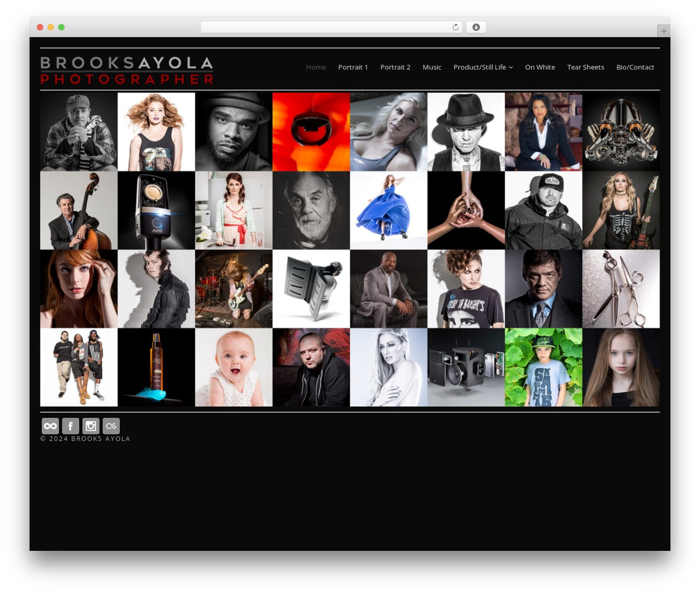
Task: Open the retro kitchen woman photo
Action: (x=234, y=211)
